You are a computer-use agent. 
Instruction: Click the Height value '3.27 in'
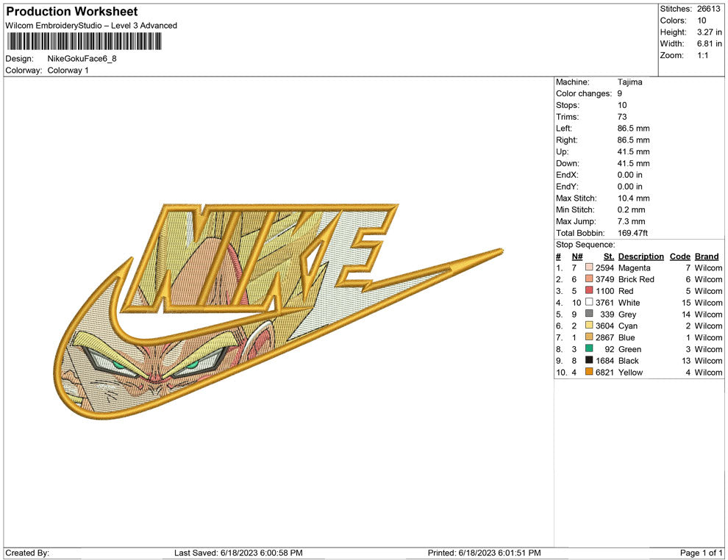(709, 32)
